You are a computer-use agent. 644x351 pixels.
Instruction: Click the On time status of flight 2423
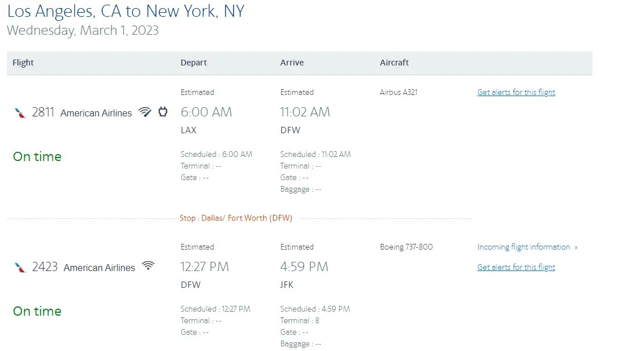pyautogui.click(x=37, y=311)
